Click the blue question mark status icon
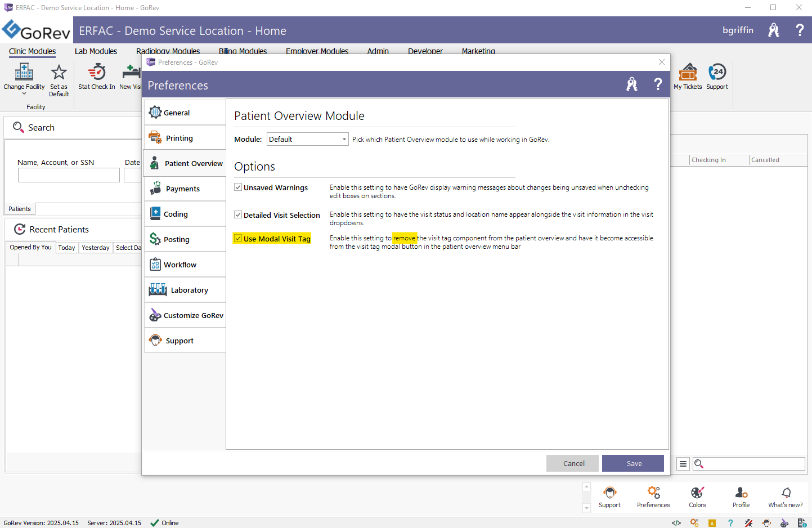Screen dimensions: 812x528 tap(730, 523)
